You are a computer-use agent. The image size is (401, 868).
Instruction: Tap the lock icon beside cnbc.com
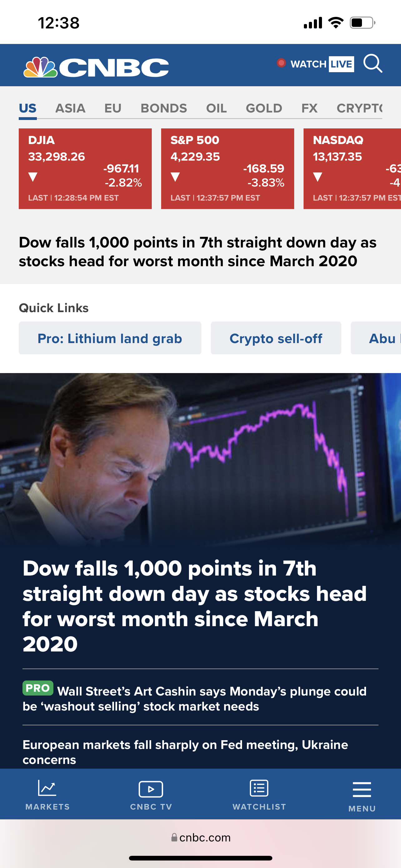click(174, 837)
